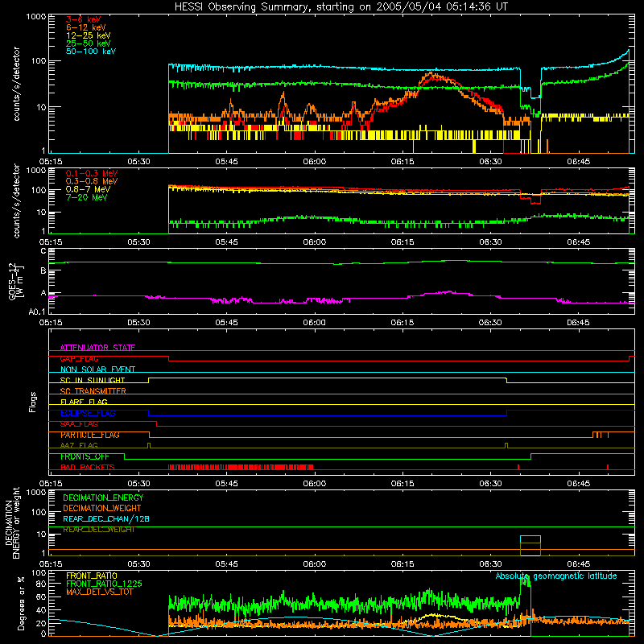The height and width of the screenshot is (644, 644).
Task: Click the FRONT_RATIO legend label
Action: point(92,576)
